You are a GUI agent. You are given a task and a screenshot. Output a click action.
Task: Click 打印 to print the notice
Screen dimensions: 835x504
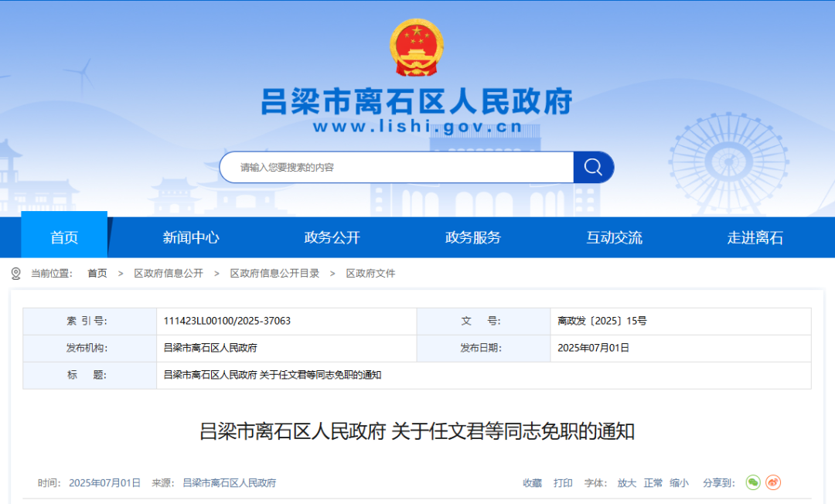[563, 482]
